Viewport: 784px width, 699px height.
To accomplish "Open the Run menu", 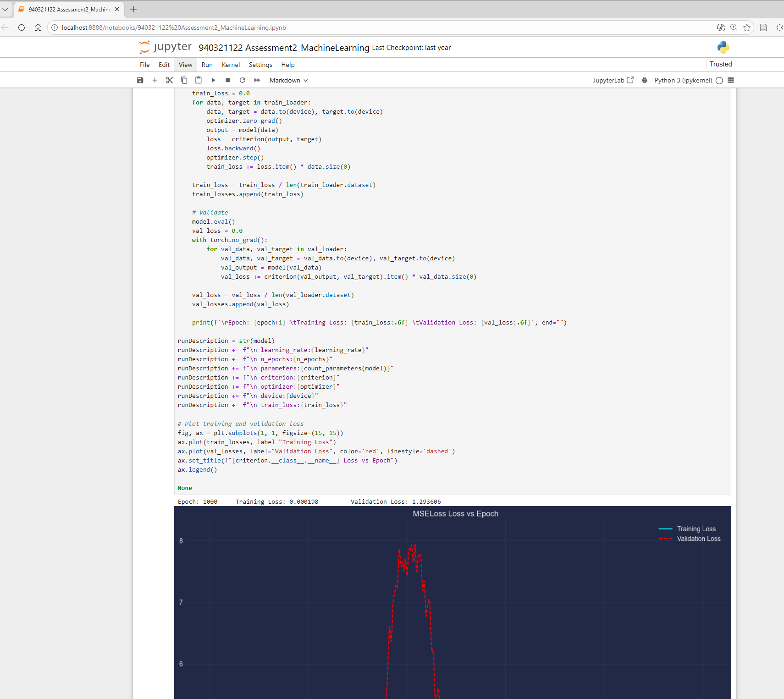I will [207, 65].
